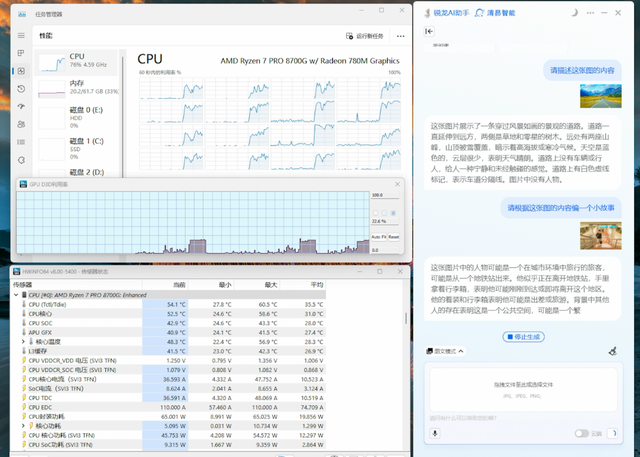Click the HWiNFO sensor list vertical scrollbar
The image size is (640, 457).
(406, 318)
